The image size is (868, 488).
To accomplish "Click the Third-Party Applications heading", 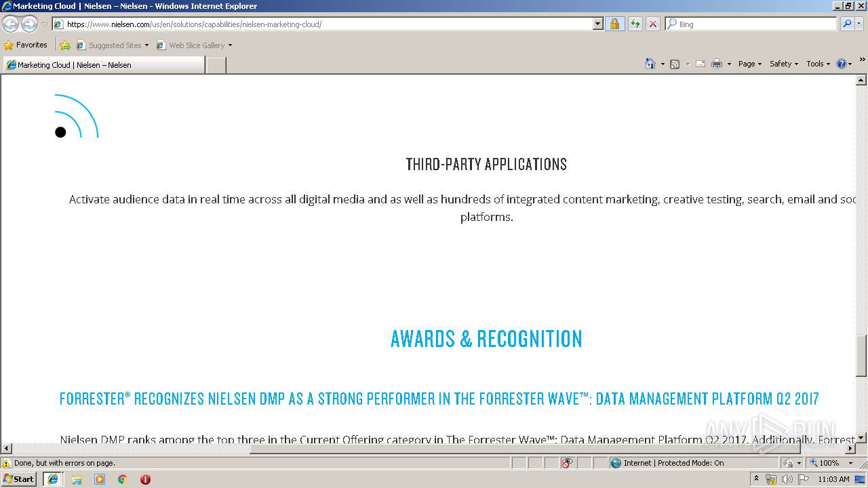I will (486, 164).
